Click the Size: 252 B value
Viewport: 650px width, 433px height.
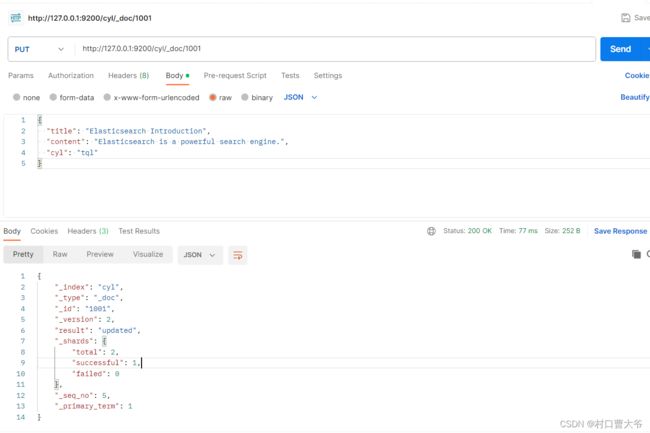(562, 231)
